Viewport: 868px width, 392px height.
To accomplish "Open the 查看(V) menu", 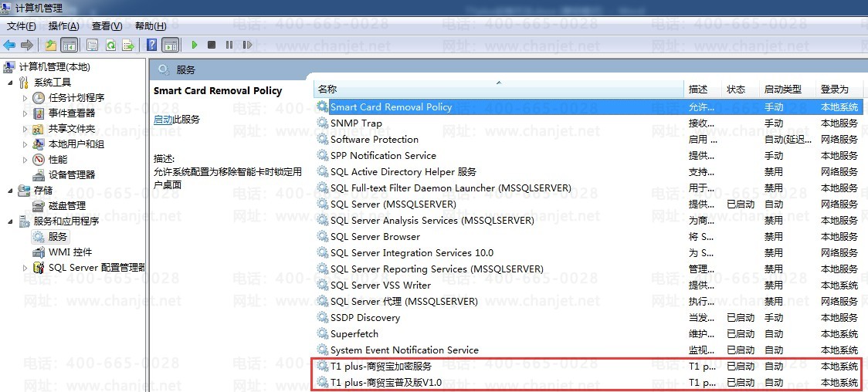I will tap(107, 25).
